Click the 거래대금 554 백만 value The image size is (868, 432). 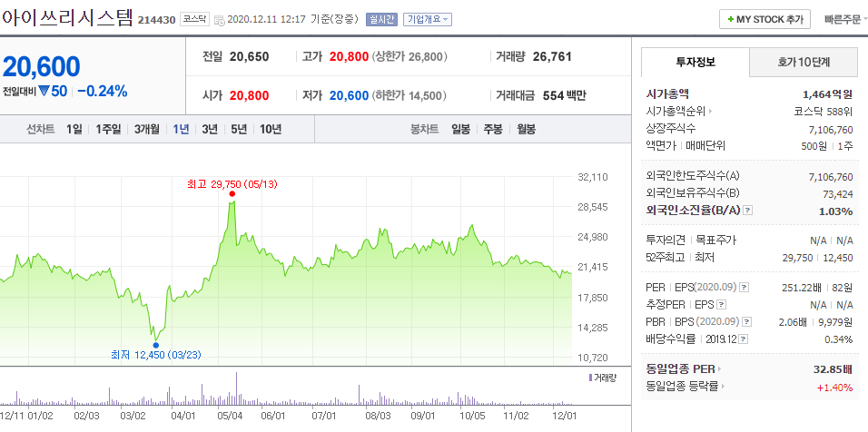(x=564, y=95)
